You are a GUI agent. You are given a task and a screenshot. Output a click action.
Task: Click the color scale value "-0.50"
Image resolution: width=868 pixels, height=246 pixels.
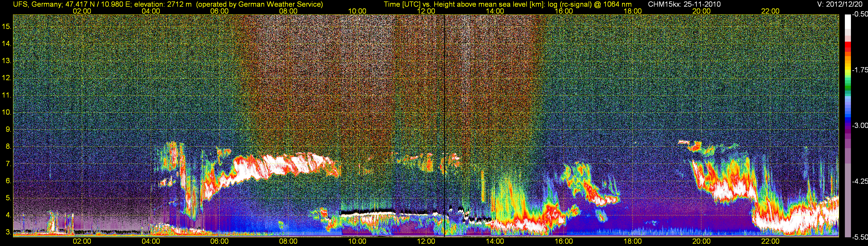coord(860,14)
